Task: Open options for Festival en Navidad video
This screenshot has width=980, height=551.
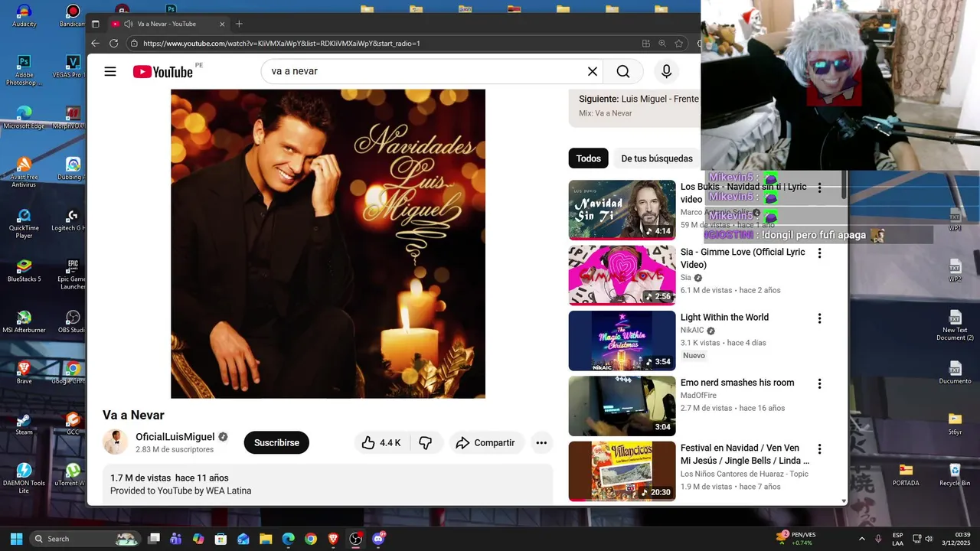Action: [819, 449]
